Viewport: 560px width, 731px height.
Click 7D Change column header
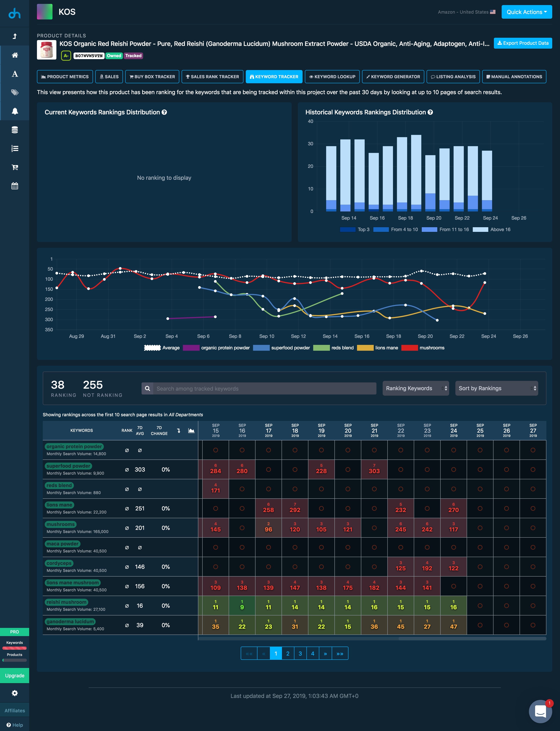tap(159, 430)
